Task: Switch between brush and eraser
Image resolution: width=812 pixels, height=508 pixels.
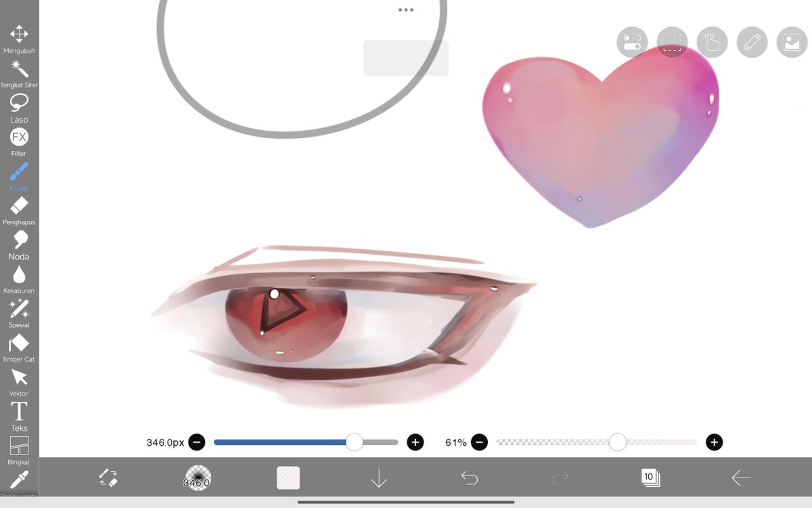Action: [x=108, y=478]
